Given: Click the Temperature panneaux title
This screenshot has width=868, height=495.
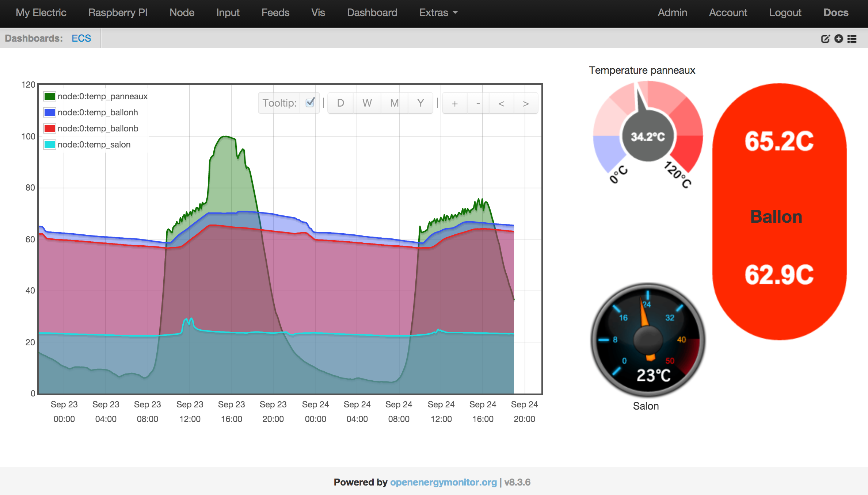Looking at the screenshot, I should (642, 70).
